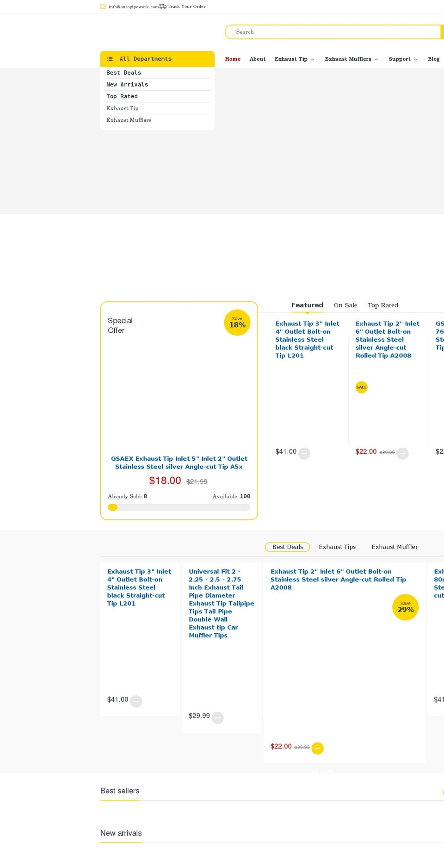444x868 pixels.
Task: Open Best Deals black Straight-cut Tip L201 title
Action: coord(139,587)
